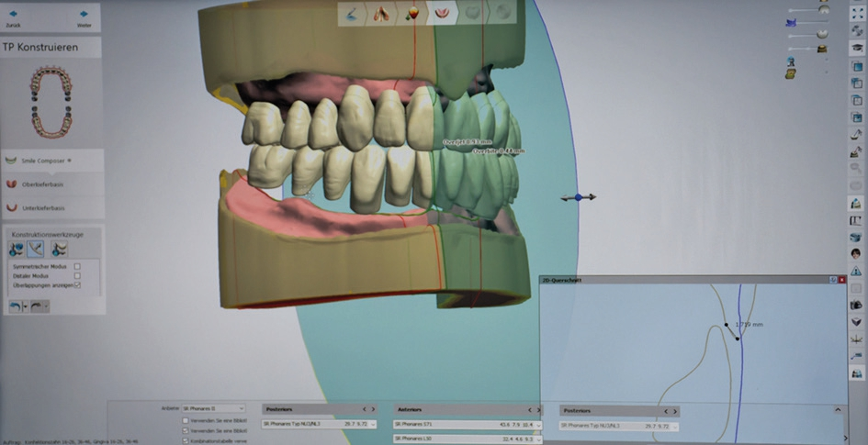Click the axis coordinate icon
868x445 pixels.
856,339
